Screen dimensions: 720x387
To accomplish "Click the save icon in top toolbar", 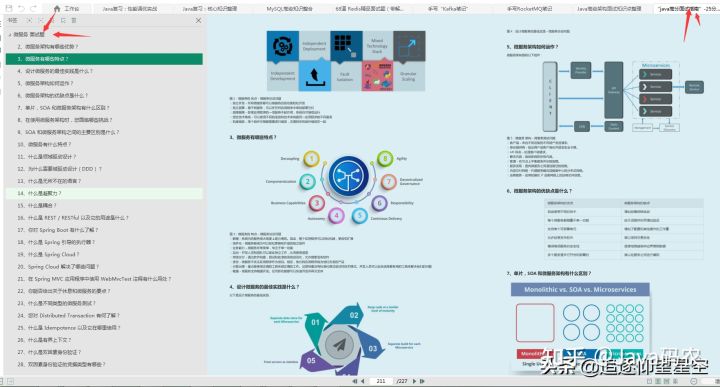I will pos(9,8).
